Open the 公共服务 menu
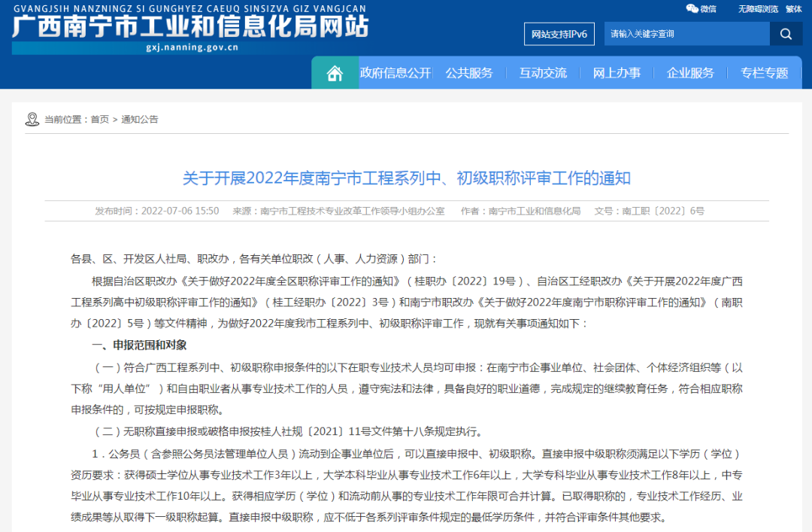This screenshot has width=812, height=532. point(469,73)
